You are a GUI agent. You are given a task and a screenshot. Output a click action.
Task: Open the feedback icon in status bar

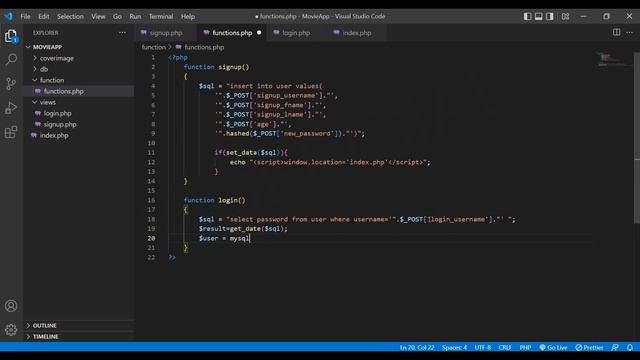(x=615, y=347)
